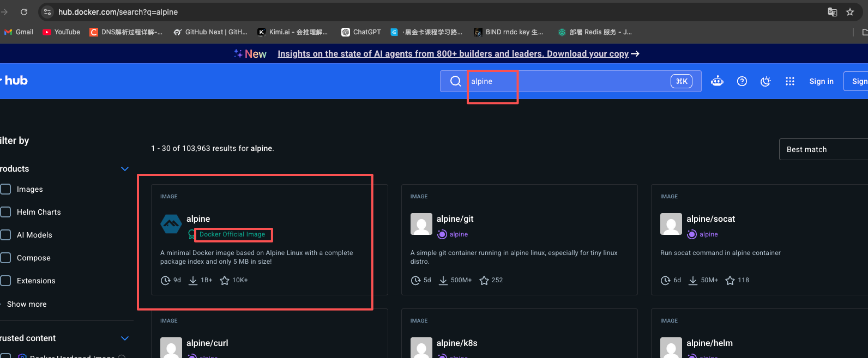Screen dimensions: 868x358
Task: Open the GitHub Next bookmark
Action: (210, 32)
